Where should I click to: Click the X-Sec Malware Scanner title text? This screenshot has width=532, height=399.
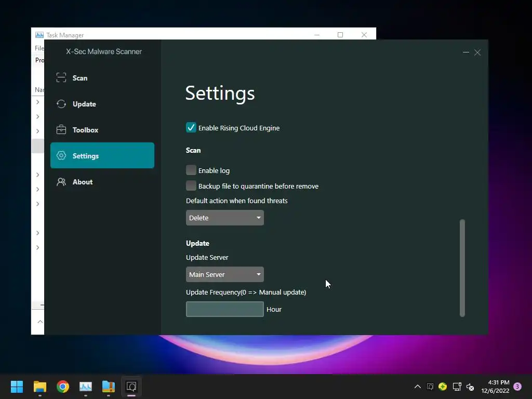coord(104,51)
